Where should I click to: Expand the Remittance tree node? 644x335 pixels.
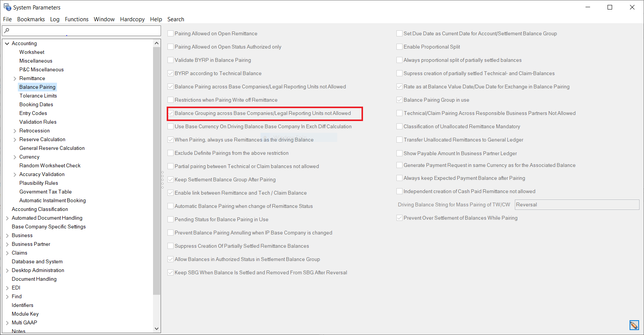coord(15,79)
